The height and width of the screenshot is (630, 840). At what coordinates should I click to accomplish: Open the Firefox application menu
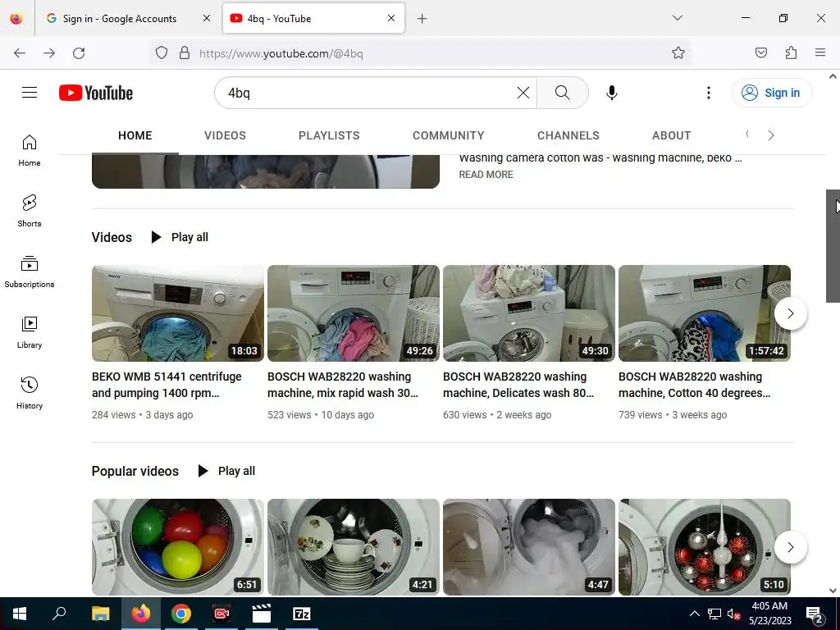click(820, 52)
